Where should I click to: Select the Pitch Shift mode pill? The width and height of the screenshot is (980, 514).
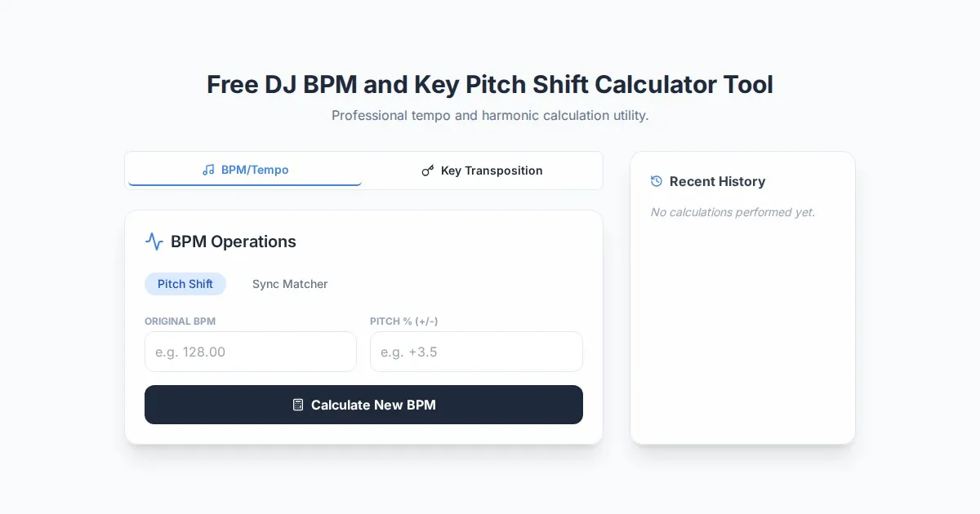coord(185,284)
